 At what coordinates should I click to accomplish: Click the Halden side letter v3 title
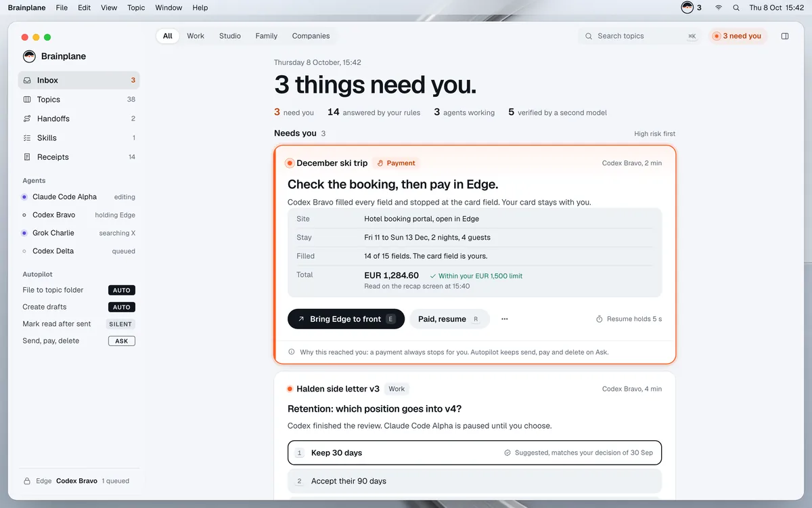338,389
